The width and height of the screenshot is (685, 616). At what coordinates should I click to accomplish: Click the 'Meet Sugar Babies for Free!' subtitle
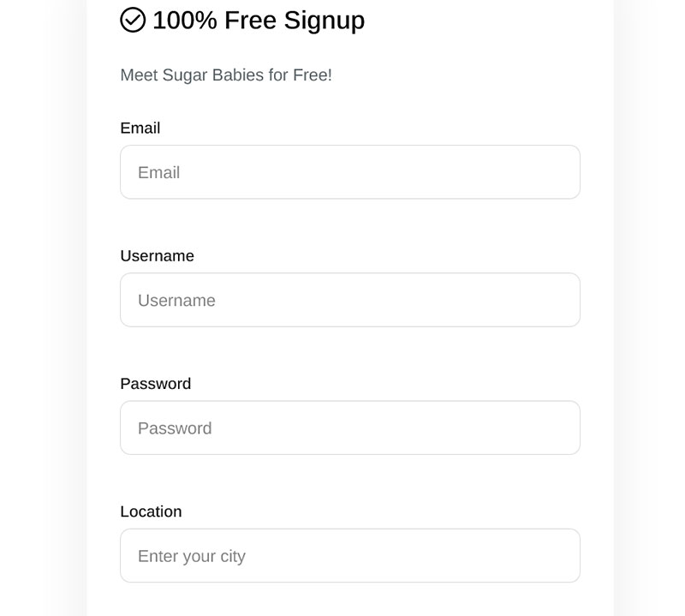[x=226, y=75]
